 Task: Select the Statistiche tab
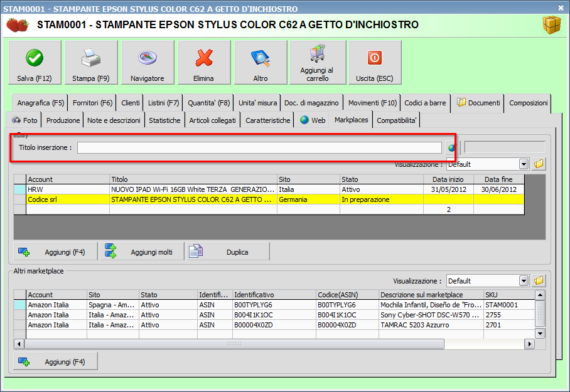(164, 120)
